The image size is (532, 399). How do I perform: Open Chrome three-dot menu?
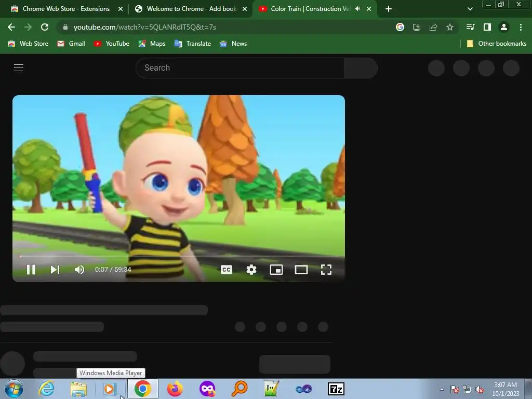521,27
